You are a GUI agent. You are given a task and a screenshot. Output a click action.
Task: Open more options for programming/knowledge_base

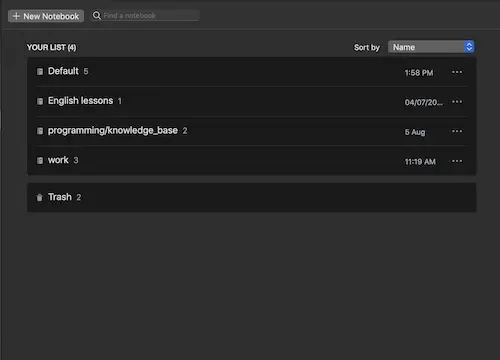point(457,131)
